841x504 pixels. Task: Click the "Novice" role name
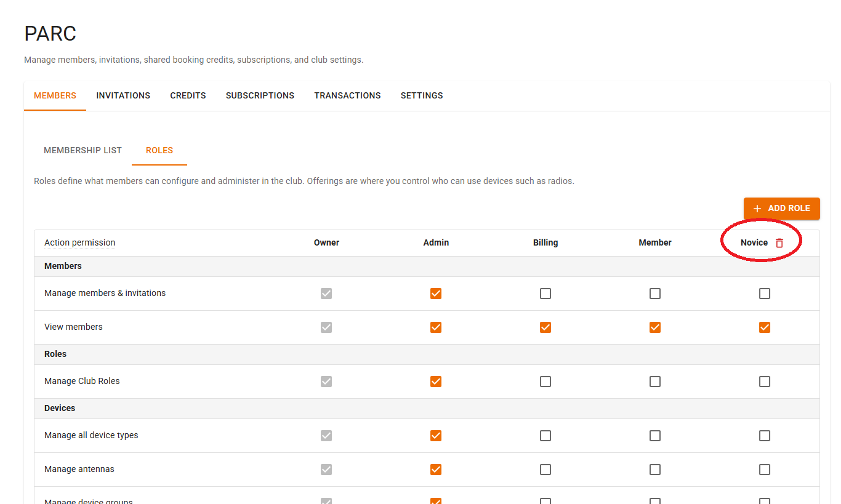point(754,242)
